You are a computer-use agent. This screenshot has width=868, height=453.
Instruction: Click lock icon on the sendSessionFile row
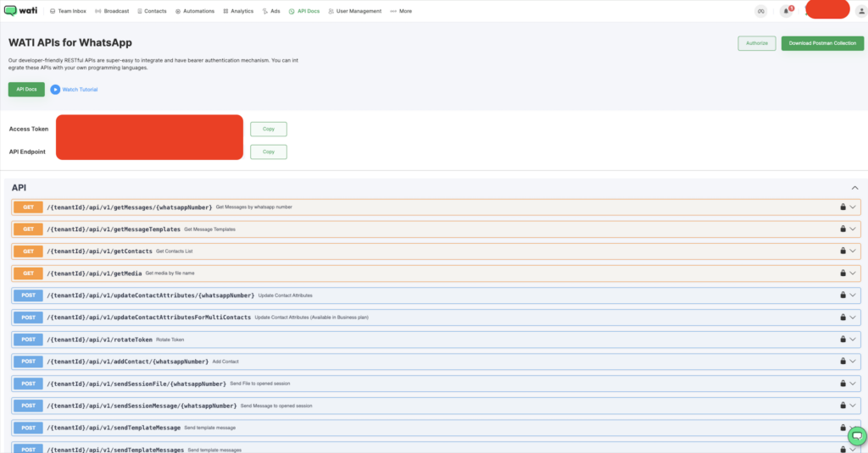(x=843, y=384)
